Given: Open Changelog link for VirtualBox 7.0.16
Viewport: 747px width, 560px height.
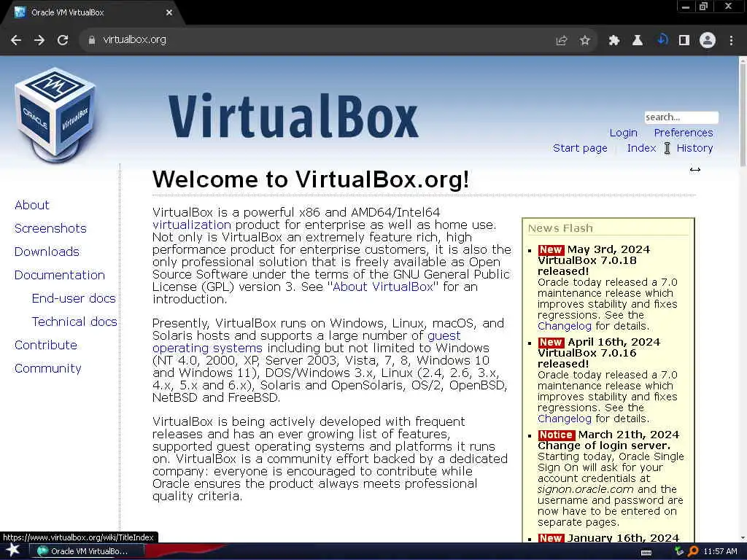Looking at the screenshot, I should point(564,419).
